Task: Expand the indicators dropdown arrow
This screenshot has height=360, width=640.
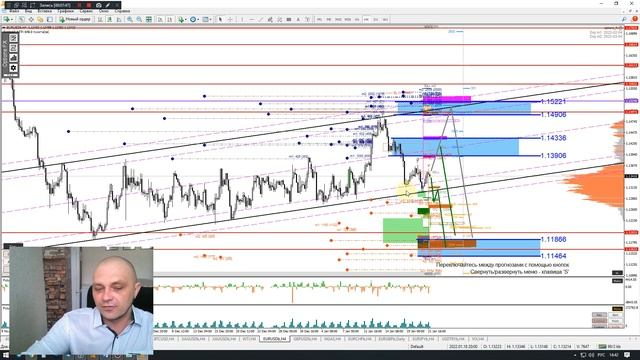Action: click(186, 19)
